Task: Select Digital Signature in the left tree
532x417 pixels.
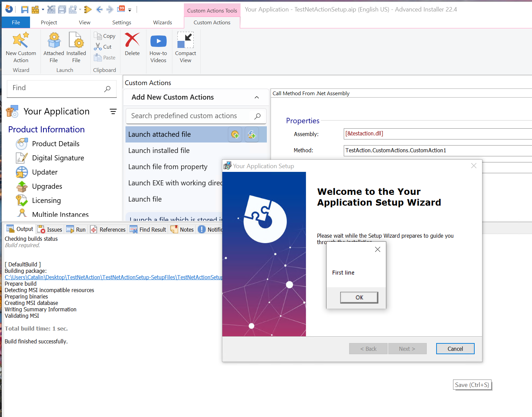Action: click(58, 158)
